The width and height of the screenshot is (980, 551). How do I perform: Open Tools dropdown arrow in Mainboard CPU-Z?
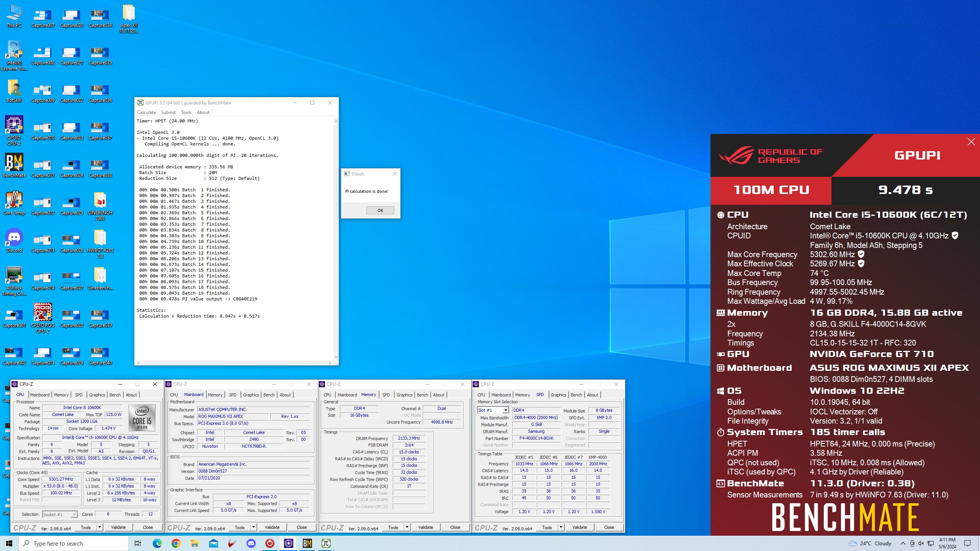(253, 527)
